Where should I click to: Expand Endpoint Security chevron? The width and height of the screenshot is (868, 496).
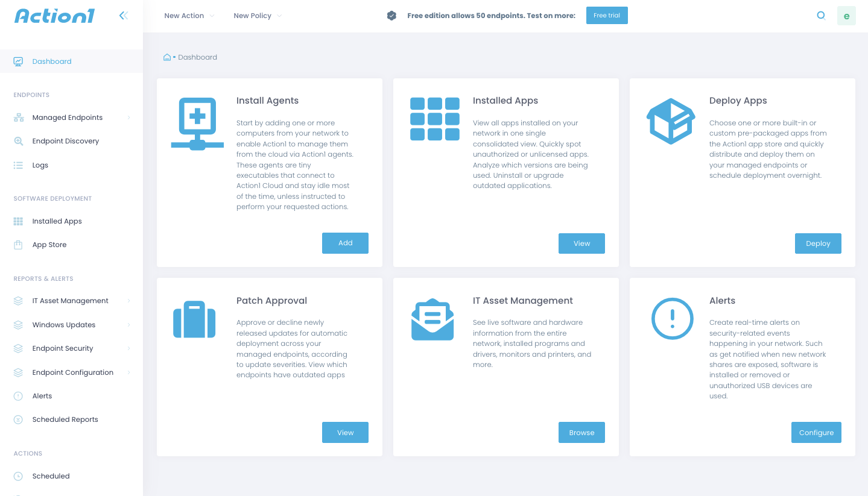coord(128,348)
